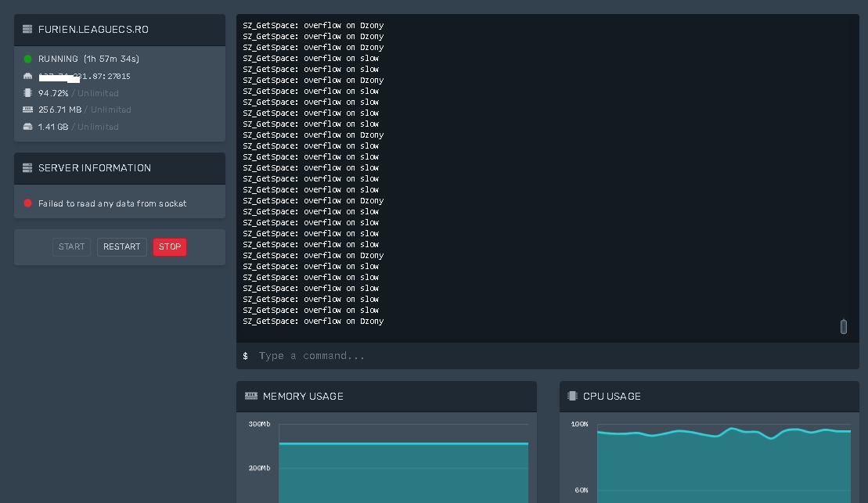
Task: Click the RUNNING (1h 57m 34s) status text
Action: [x=88, y=59]
